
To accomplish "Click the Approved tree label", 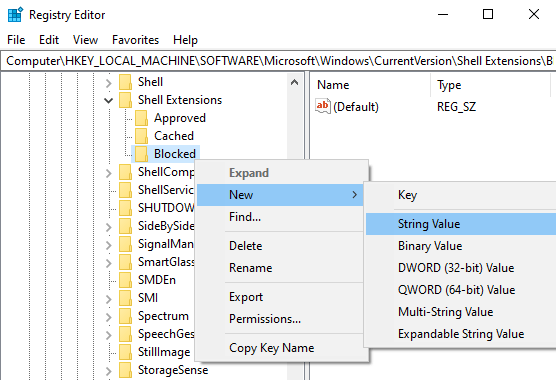I will [x=180, y=118].
